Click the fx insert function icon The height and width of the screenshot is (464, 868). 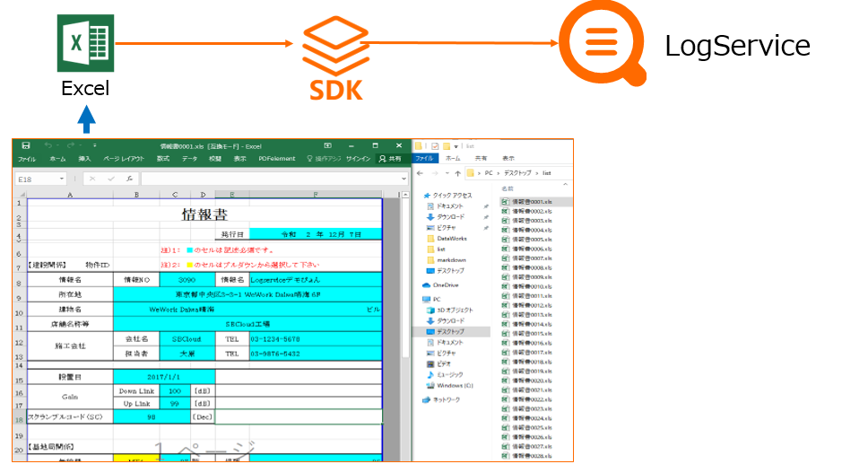129,179
